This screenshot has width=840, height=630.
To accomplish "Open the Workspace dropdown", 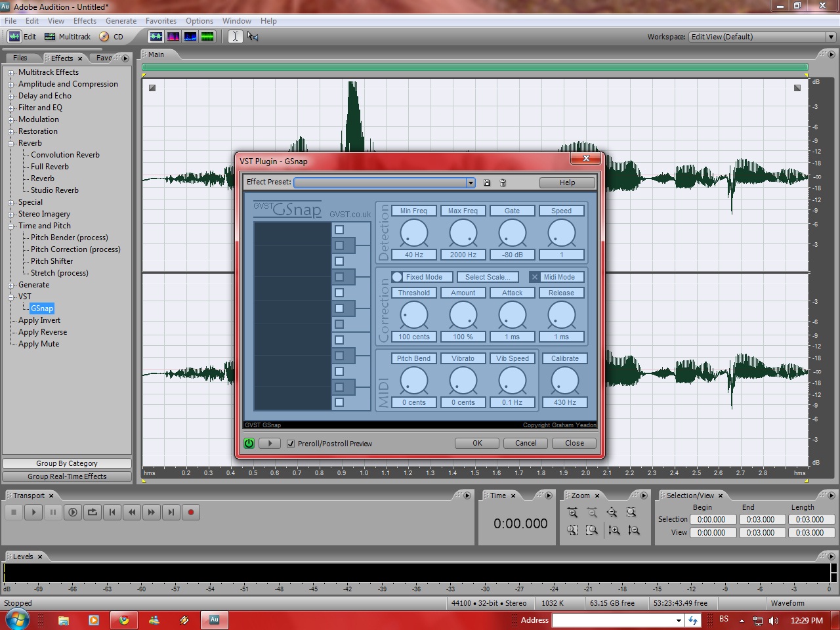I will (x=831, y=37).
